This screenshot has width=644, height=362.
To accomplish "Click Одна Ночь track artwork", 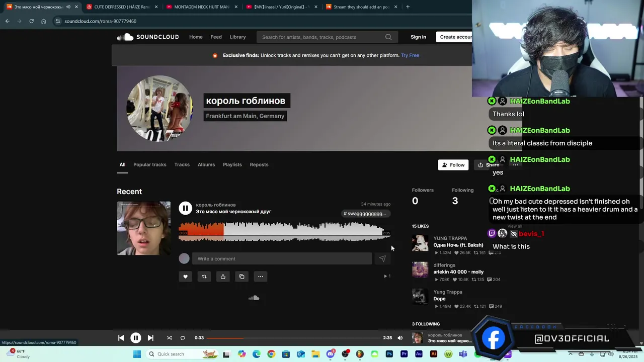I will (x=420, y=243).
